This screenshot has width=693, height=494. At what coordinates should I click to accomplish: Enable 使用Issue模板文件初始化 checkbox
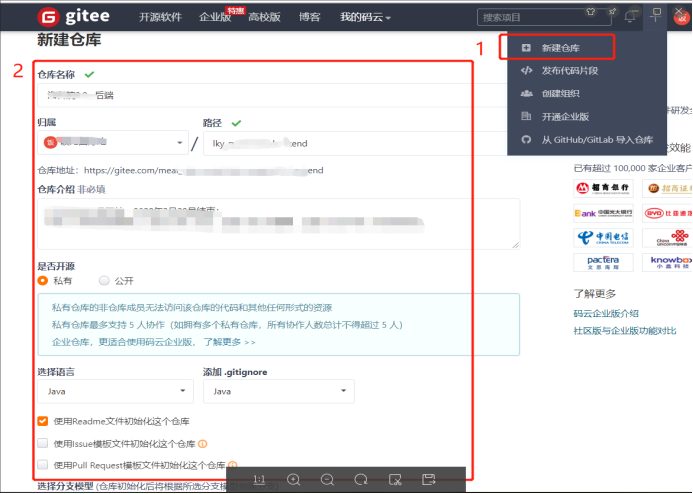43,443
